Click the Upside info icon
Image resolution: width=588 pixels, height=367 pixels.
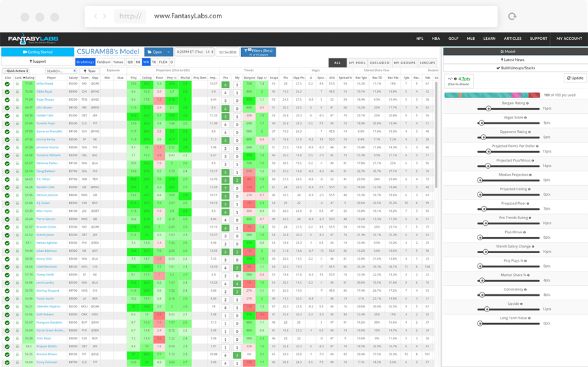point(521,304)
